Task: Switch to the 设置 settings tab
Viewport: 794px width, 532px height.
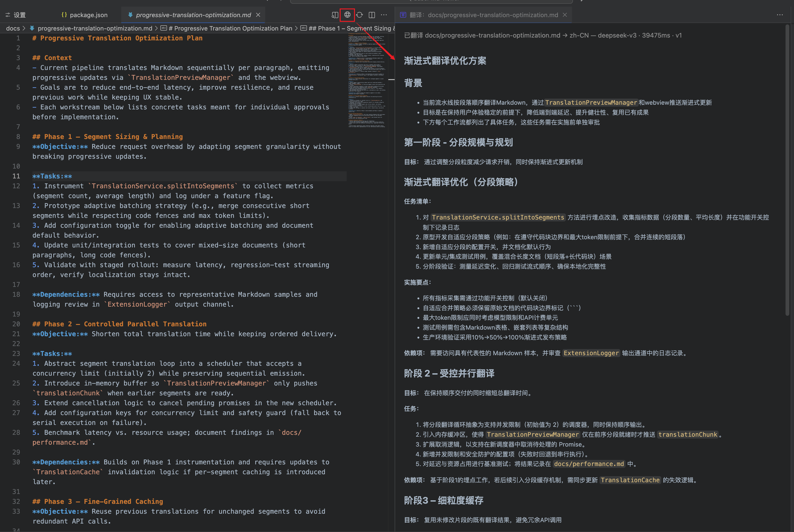Action: tap(19, 15)
